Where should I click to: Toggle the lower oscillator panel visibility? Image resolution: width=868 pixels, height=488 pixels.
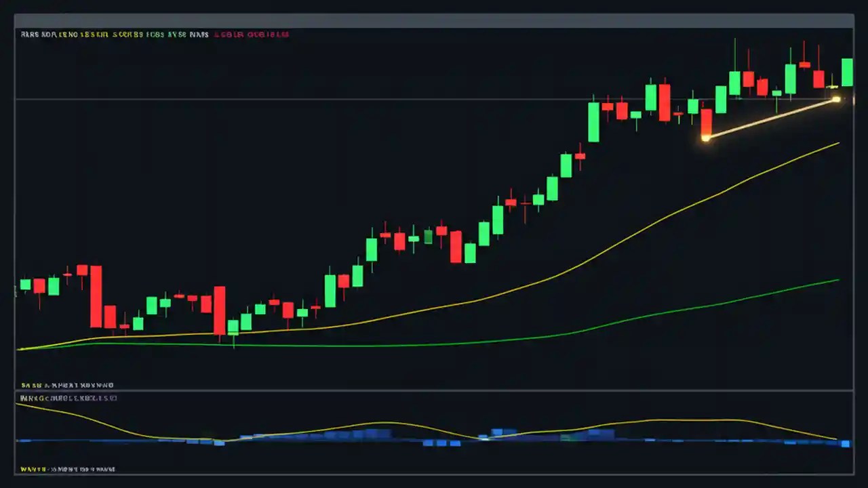pyautogui.click(x=68, y=398)
